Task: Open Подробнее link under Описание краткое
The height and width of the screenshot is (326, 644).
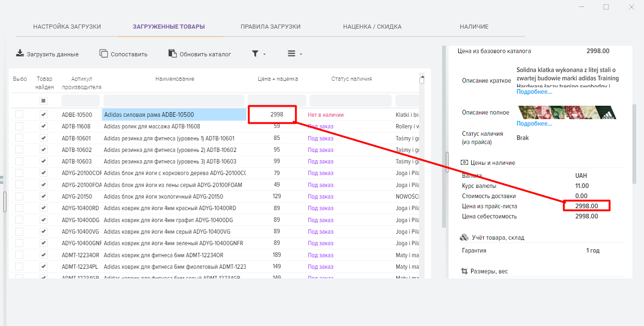Action: [534, 92]
